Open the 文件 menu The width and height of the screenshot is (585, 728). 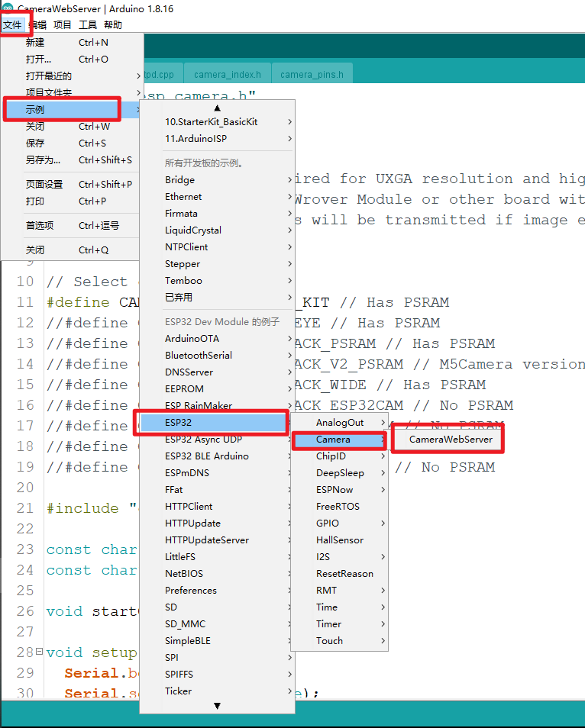(12, 25)
